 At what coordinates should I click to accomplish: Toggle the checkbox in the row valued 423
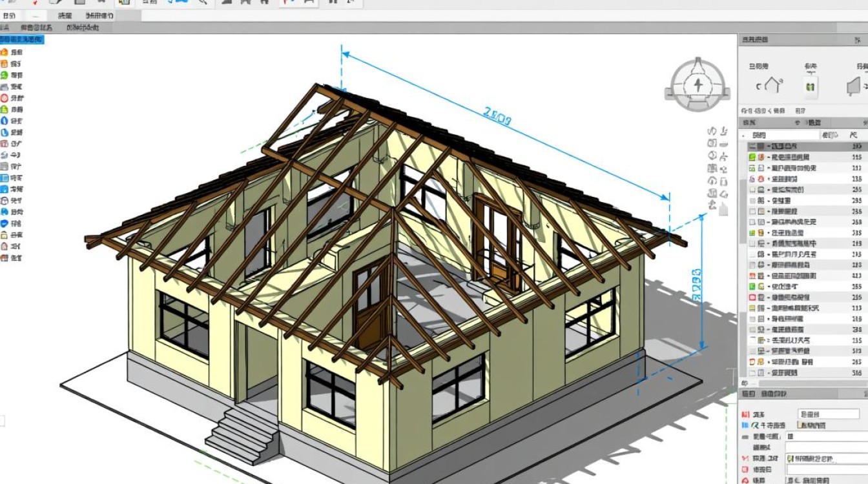[752, 276]
